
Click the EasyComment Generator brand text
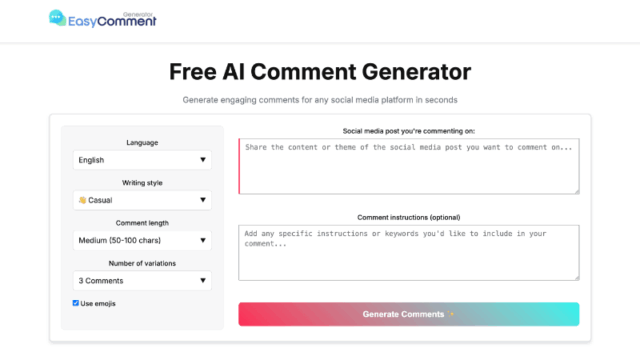(112, 20)
